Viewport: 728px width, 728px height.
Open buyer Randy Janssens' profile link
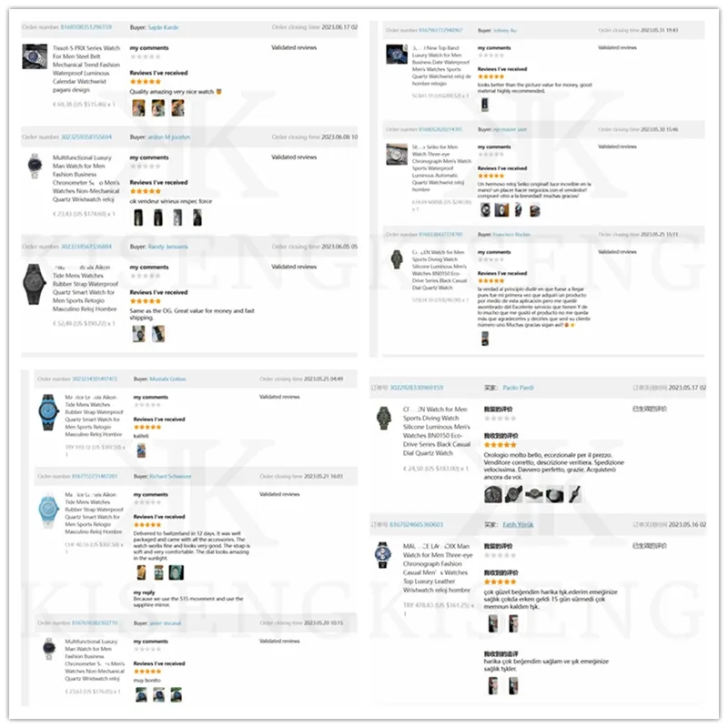pyautogui.click(x=167, y=247)
